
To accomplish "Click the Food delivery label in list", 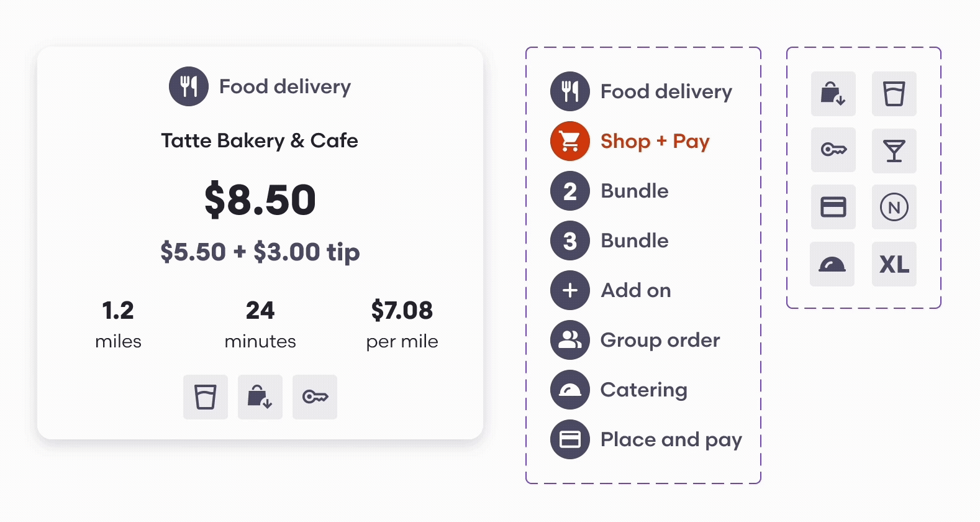I will (x=666, y=91).
